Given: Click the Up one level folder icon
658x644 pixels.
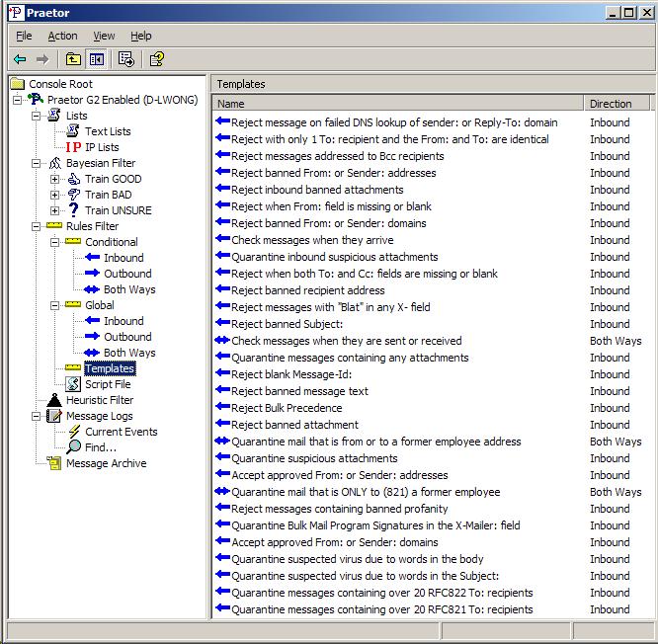Looking at the screenshot, I should coord(73,59).
